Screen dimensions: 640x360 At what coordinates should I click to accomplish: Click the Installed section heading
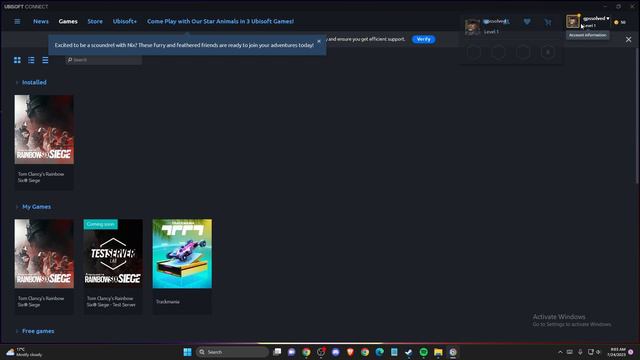coord(34,82)
